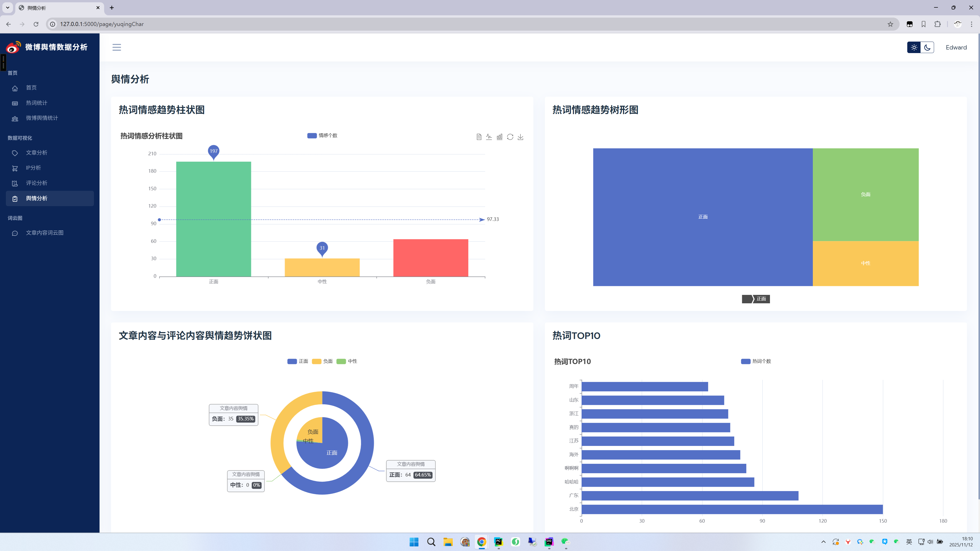Open browser extensions puzzle icon
Image resolution: width=980 pixels, height=551 pixels.
(937, 24)
